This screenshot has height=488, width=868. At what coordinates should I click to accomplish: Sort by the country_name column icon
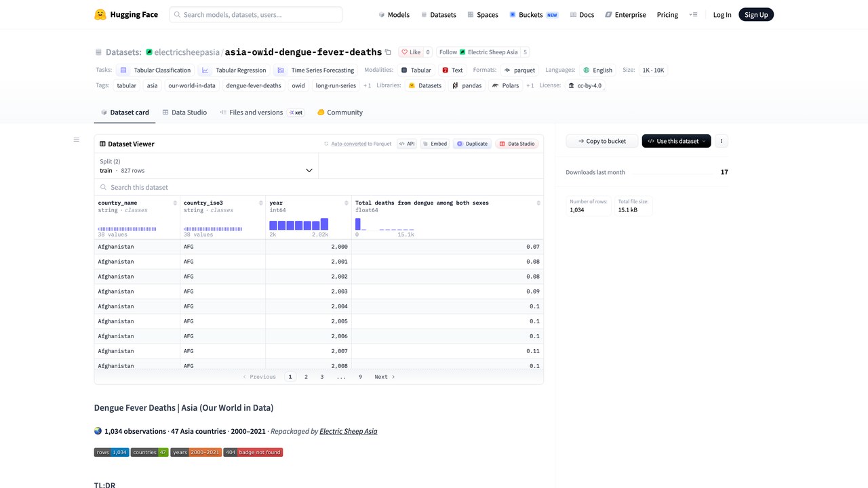pos(175,203)
